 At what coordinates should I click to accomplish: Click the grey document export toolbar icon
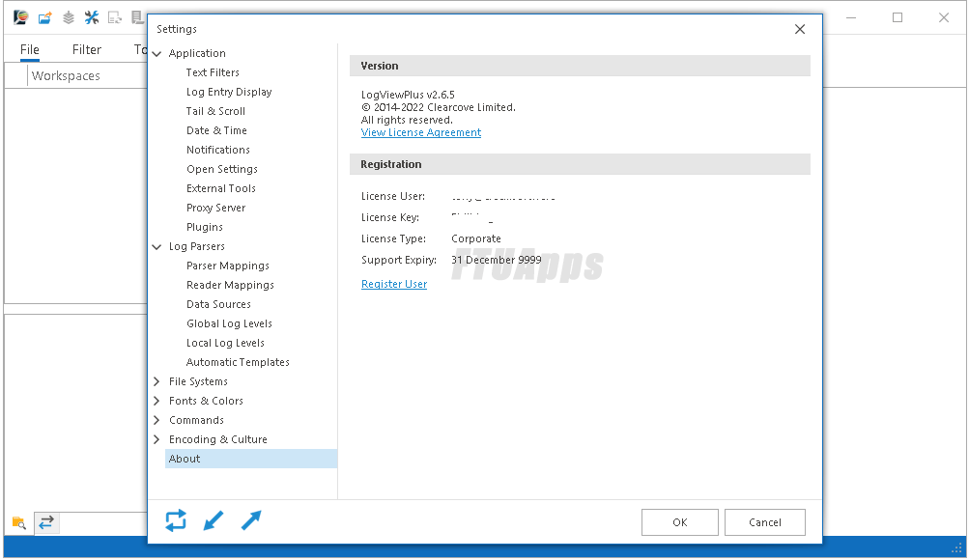point(115,18)
